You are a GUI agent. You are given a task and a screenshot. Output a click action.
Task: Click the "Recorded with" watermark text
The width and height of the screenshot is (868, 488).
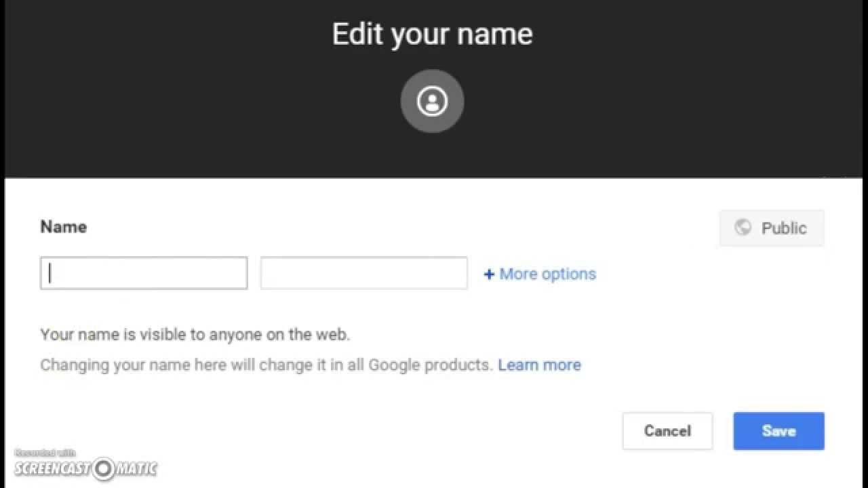pyautogui.click(x=45, y=453)
